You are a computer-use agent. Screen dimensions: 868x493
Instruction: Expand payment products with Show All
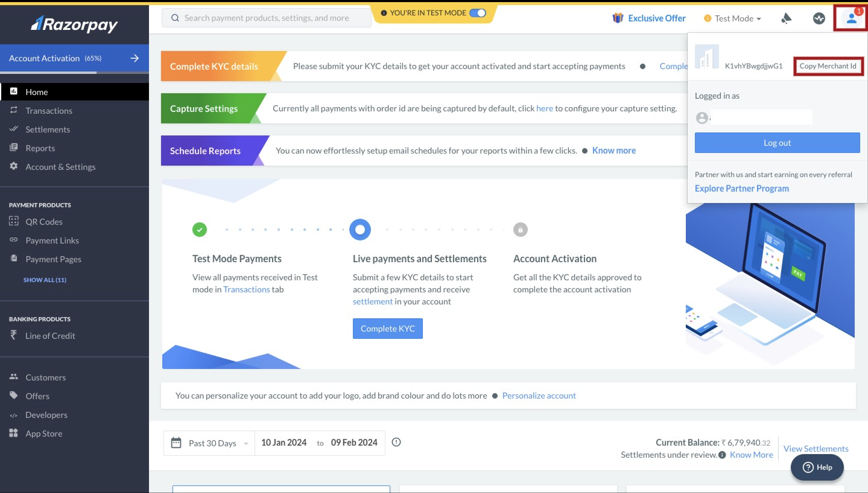45,280
